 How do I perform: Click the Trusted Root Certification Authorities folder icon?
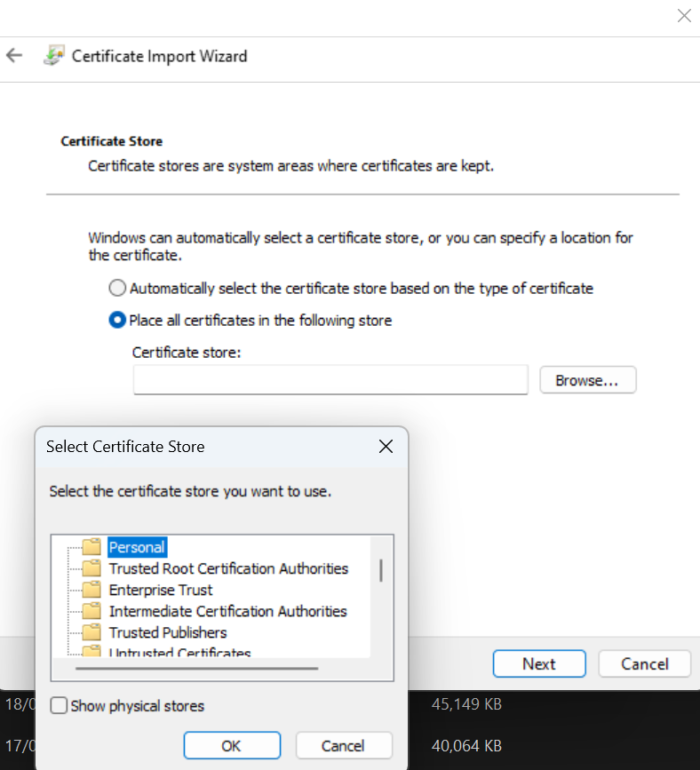[x=91, y=568]
